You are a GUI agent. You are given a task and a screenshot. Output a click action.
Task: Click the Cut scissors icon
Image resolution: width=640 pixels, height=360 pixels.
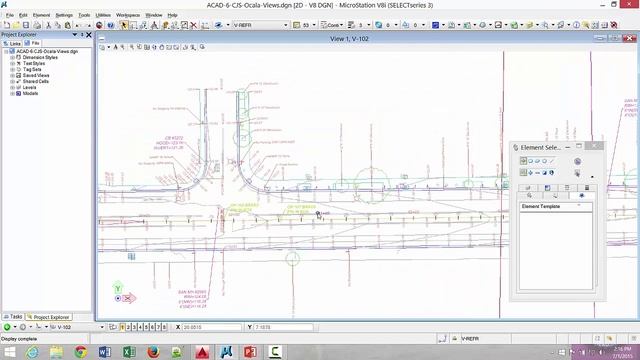pyautogui.click(x=49, y=25)
